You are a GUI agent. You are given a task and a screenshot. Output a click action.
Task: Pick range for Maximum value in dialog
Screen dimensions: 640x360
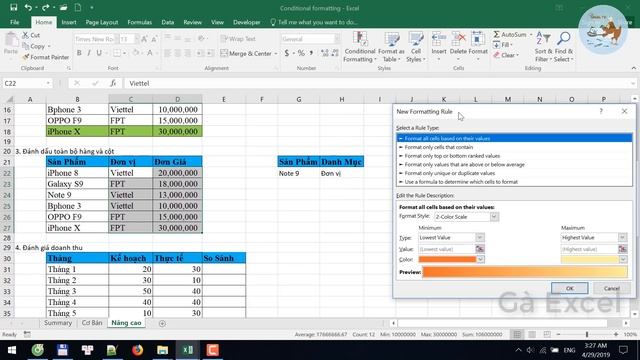pyautogui.click(x=622, y=249)
